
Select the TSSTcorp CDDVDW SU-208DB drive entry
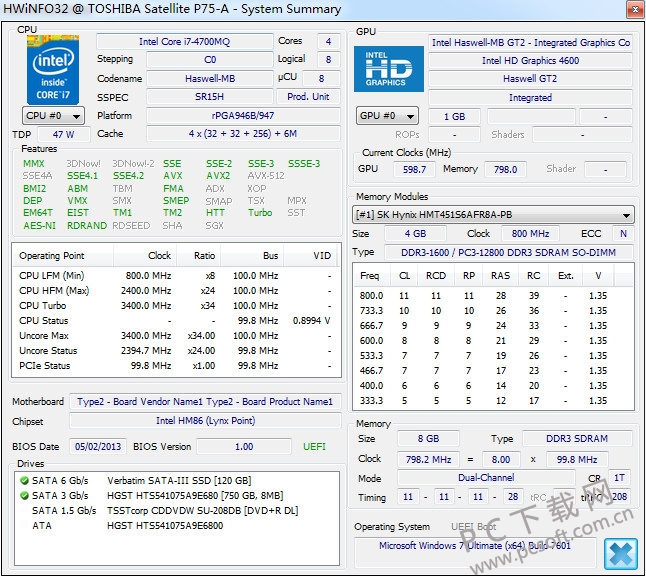pos(202,511)
